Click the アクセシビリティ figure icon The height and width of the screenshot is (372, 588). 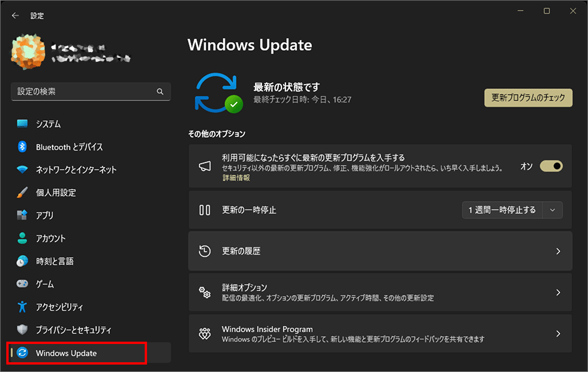click(x=22, y=307)
